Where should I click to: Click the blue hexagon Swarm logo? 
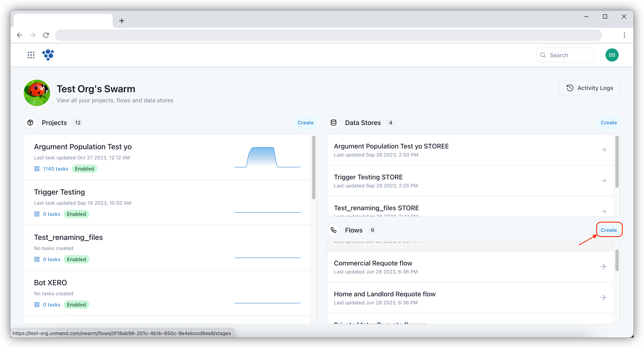click(x=48, y=55)
